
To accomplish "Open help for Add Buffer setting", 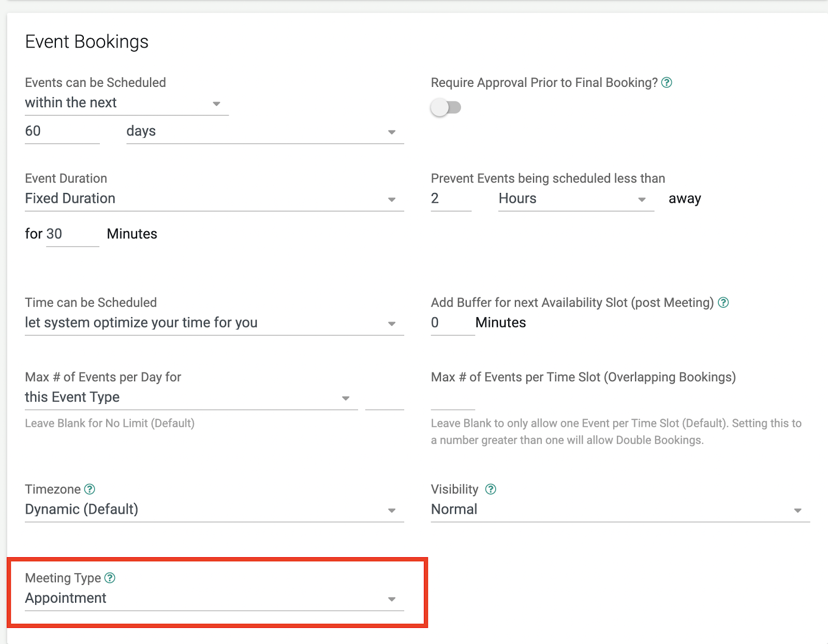I will click(723, 303).
